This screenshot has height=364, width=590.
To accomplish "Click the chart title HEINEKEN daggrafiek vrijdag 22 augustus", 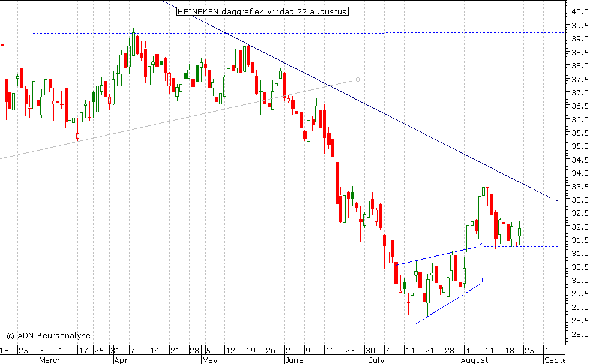I will pos(262,11).
